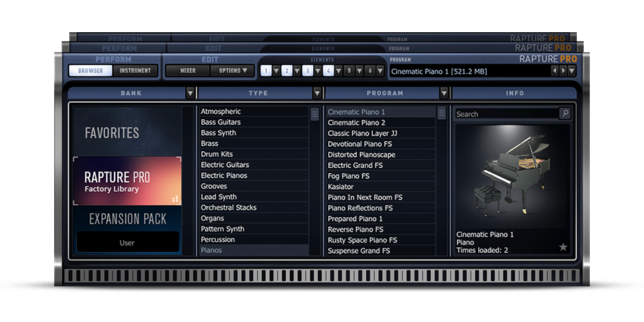The width and height of the screenshot is (644, 322).
Task: Mark program as favorite with star icon
Action: pos(563,247)
